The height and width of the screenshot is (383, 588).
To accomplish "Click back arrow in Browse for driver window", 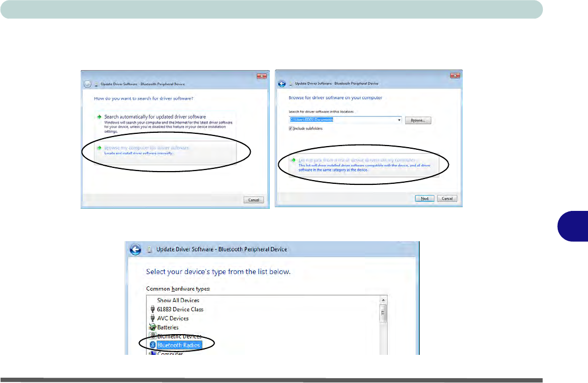I will click(282, 83).
